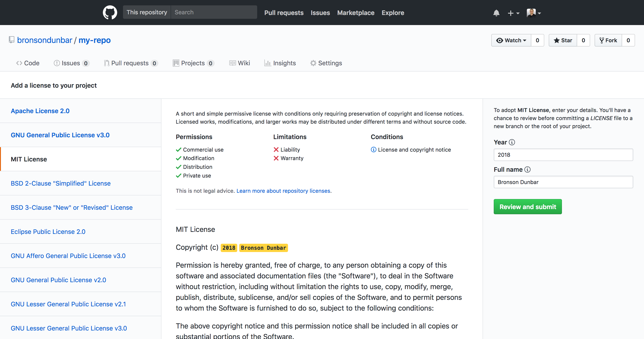Click Review and submit button
644x339 pixels.
pos(527,207)
